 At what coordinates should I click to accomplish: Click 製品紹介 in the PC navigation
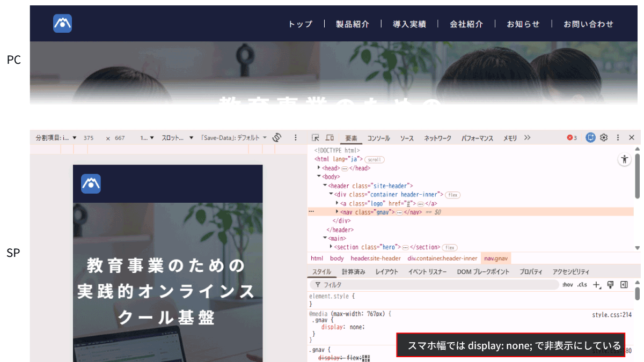(353, 24)
